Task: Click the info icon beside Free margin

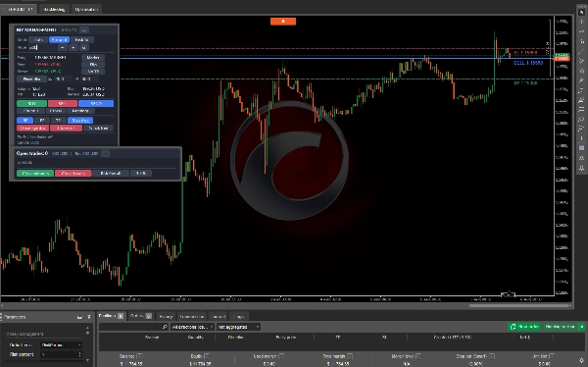Action: [x=350, y=356]
